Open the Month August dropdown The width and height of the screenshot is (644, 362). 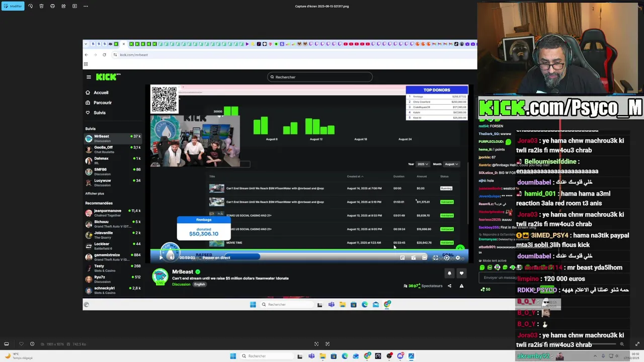point(451,164)
